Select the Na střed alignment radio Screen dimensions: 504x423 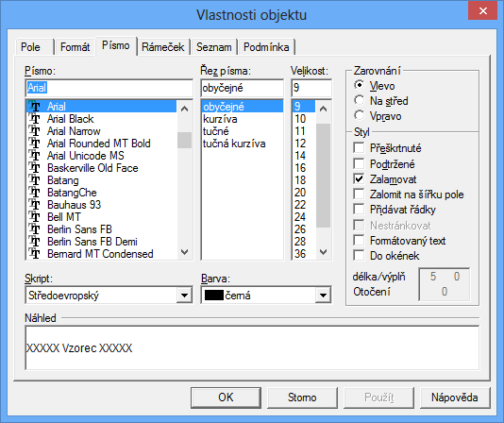pyautogui.click(x=359, y=100)
